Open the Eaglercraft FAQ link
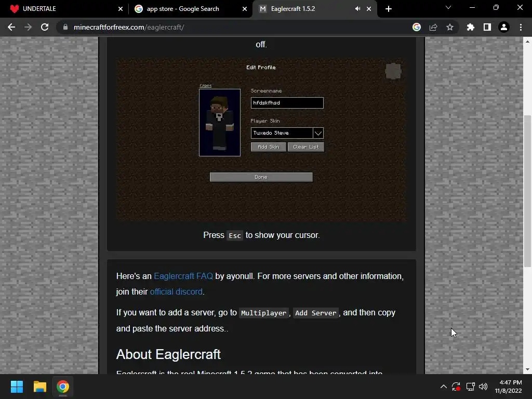Screen dimensions: 532x399 coord(183,276)
